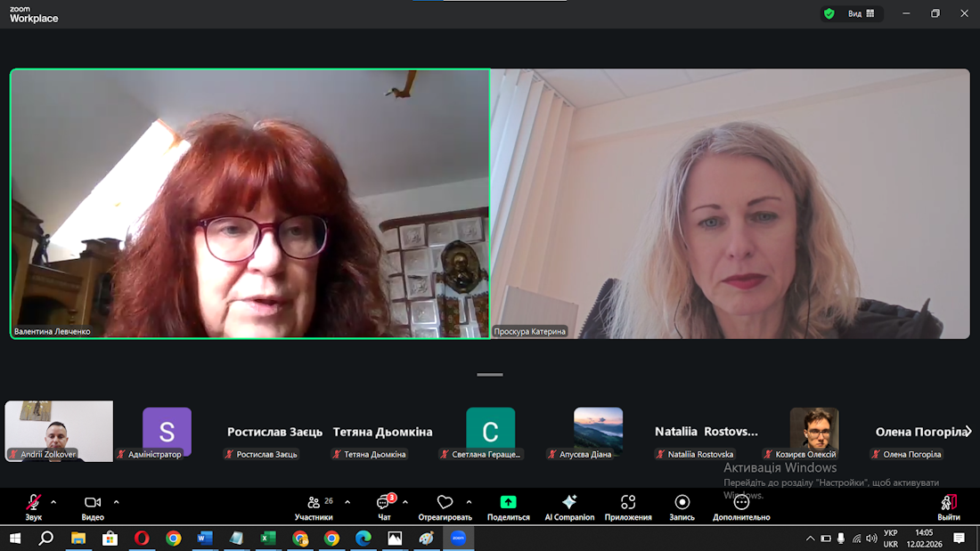Select Andrii Zolkover's video thumbnail
980x551 pixels.
coord(59,431)
